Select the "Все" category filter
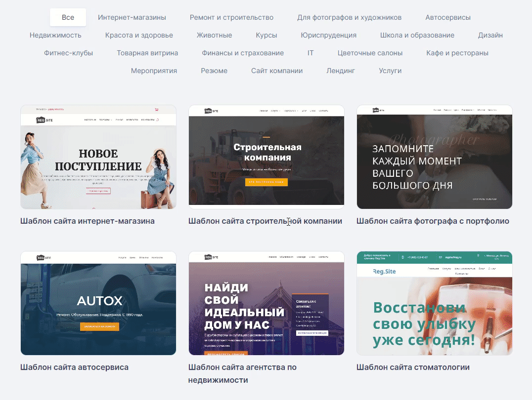This screenshot has height=400, width=532. tap(68, 17)
